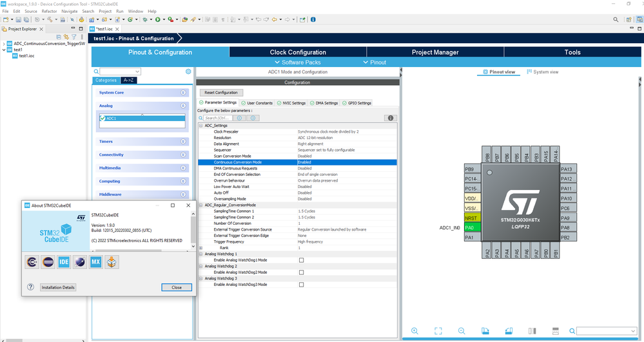Image resolution: width=644 pixels, height=342 pixels.
Task: Open the Project Explorer filter icon
Action: [74, 37]
